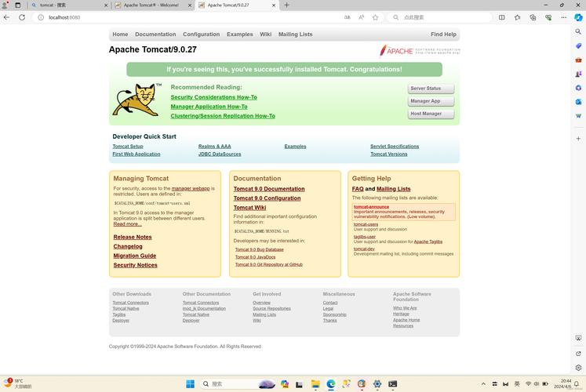Screen dimensions: 586x392
Task: Open Wiki in Tomcat nav bar
Action: 265,34
